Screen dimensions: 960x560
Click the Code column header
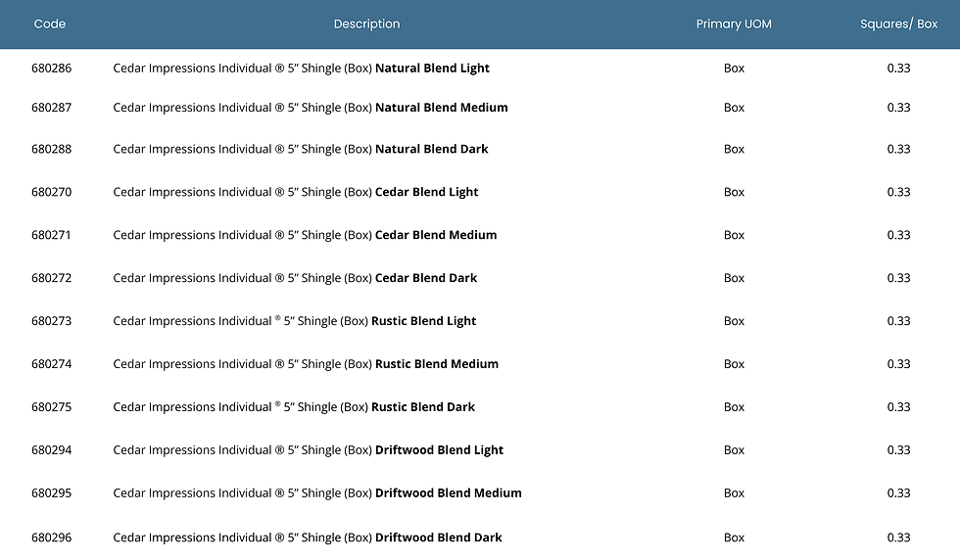pyautogui.click(x=50, y=23)
